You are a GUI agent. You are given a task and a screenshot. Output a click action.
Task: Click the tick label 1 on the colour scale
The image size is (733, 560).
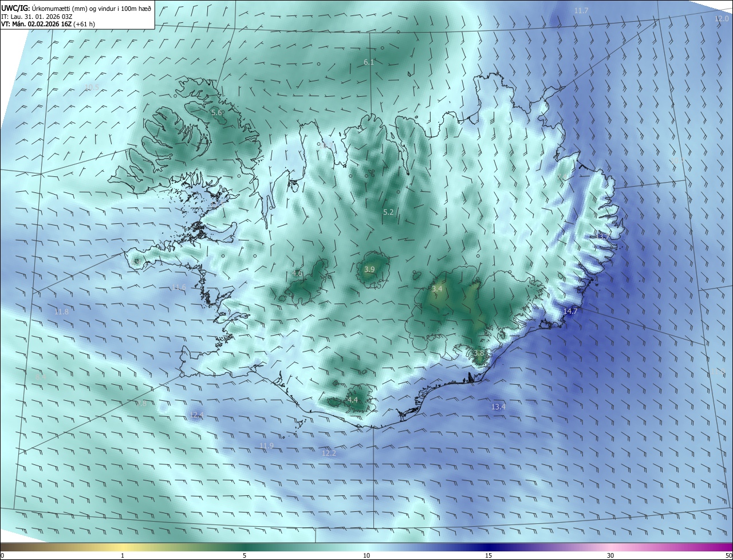123,555
